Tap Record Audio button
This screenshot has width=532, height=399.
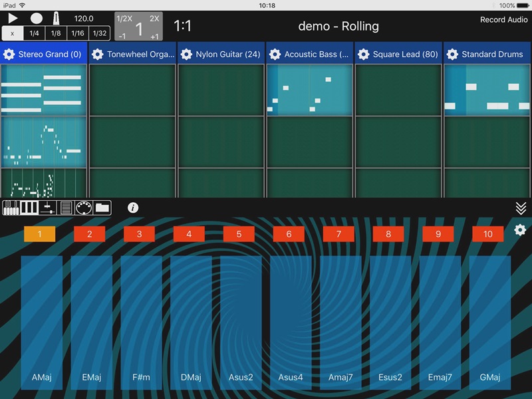click(503, 20)
